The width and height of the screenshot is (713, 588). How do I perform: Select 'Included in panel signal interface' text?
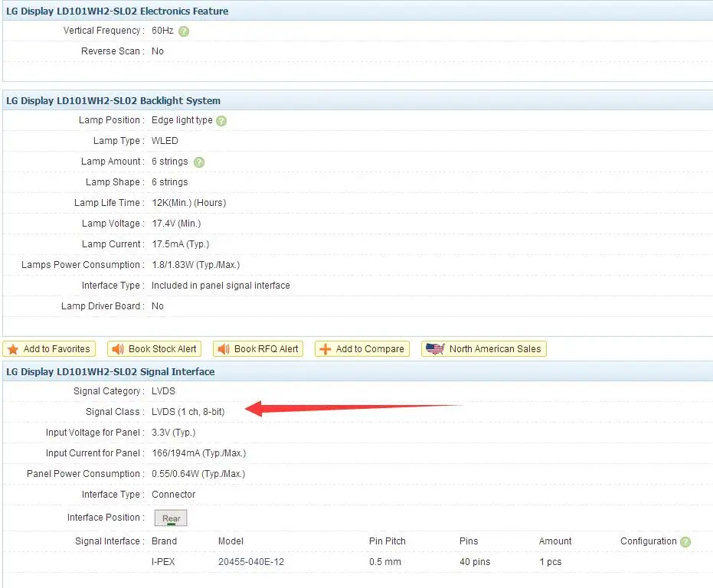(x=221, y=286)
